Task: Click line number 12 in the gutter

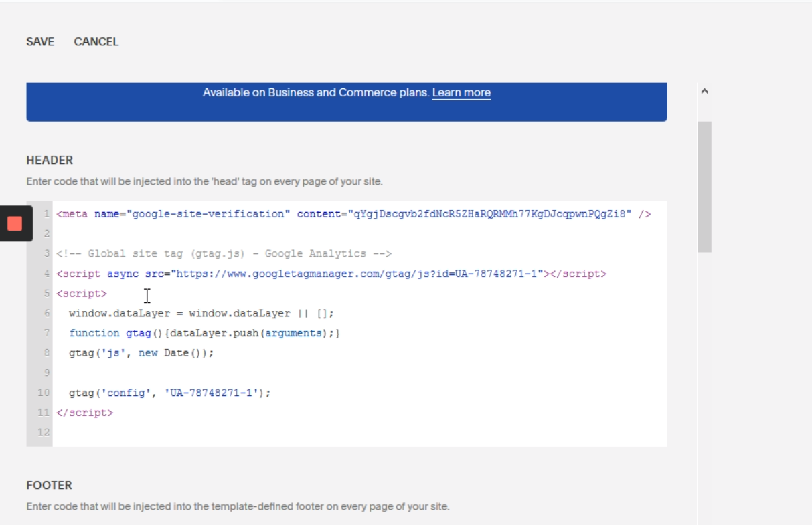Action: (x=44, y=433)
